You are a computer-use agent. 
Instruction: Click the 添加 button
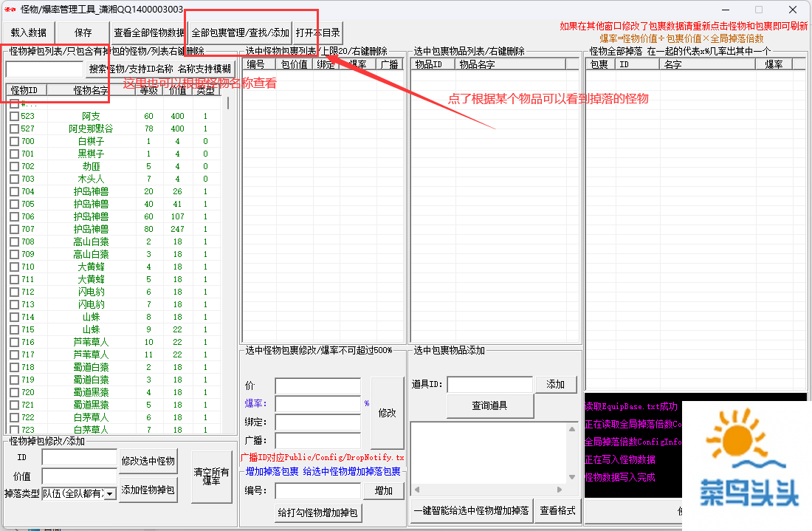coord(556,384)
